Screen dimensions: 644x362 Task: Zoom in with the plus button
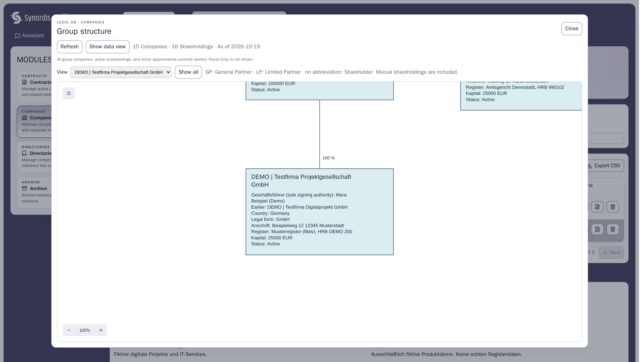tap(101, 330)
